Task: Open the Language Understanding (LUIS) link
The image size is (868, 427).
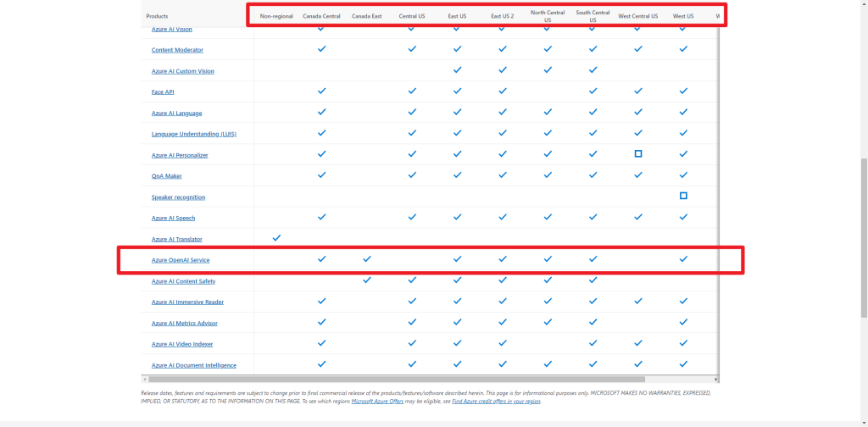Action: click(x=193, y=134)
